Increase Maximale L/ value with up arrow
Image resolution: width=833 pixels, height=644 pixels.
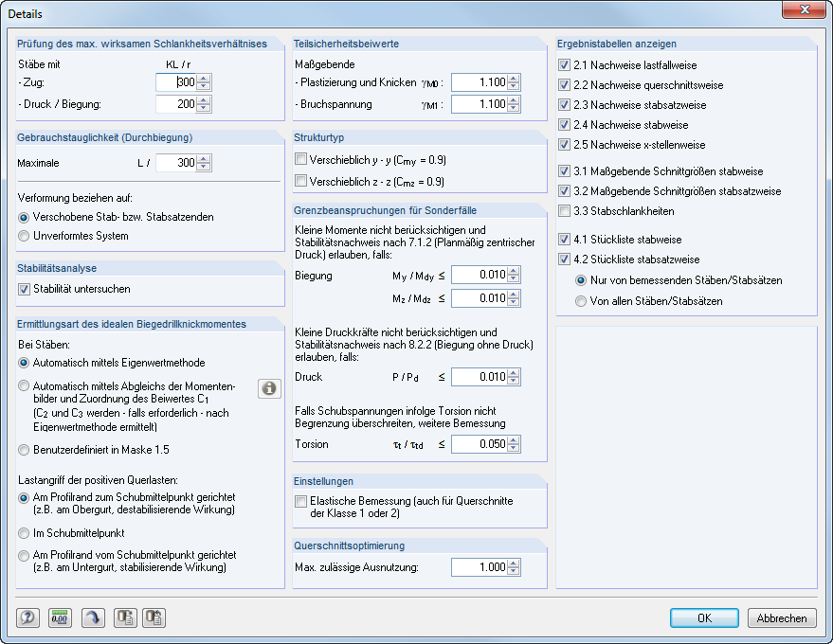click(204, 159)
